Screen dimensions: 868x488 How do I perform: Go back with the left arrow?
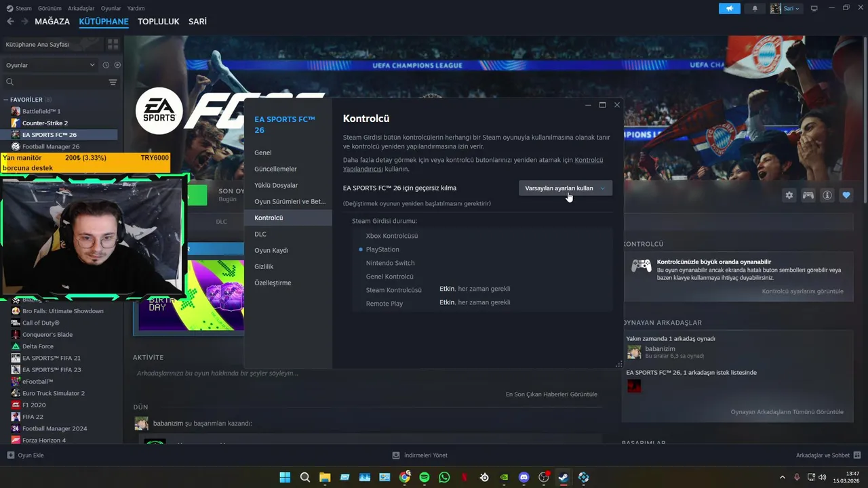(10, 22)
